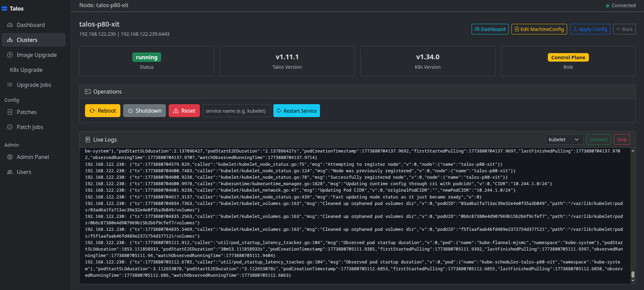Click the Restart Service button

click(296, 111)
